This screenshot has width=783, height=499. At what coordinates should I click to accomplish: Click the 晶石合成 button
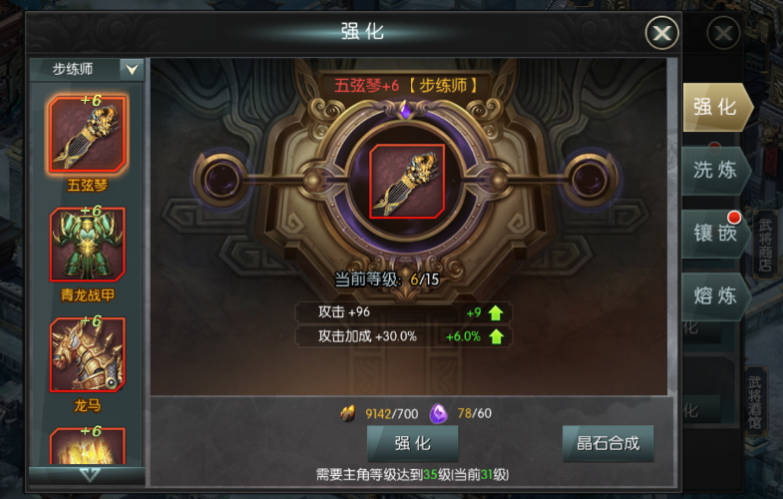tap(608, 444)
